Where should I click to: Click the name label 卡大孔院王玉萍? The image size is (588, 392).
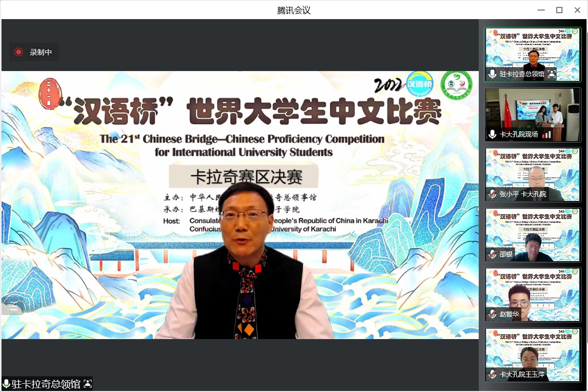click(x=522, y=374)
